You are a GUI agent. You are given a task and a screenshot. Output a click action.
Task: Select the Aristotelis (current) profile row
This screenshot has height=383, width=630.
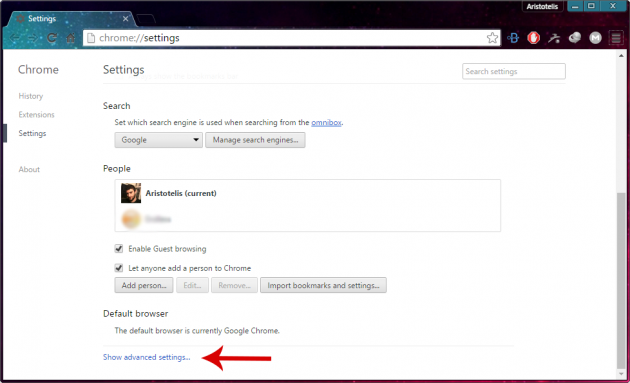point(307,193)
